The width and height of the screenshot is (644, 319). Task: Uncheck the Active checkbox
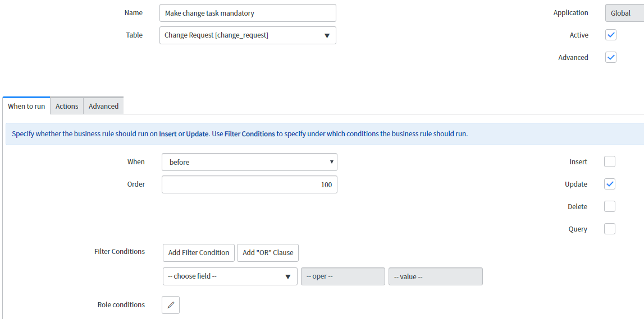click(x=611, y=35)
